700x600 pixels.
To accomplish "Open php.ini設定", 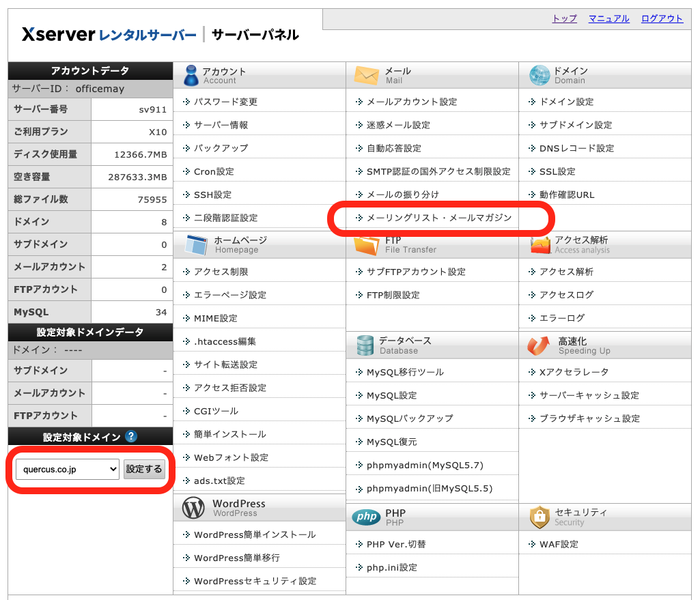I will [x=392, y=567].
